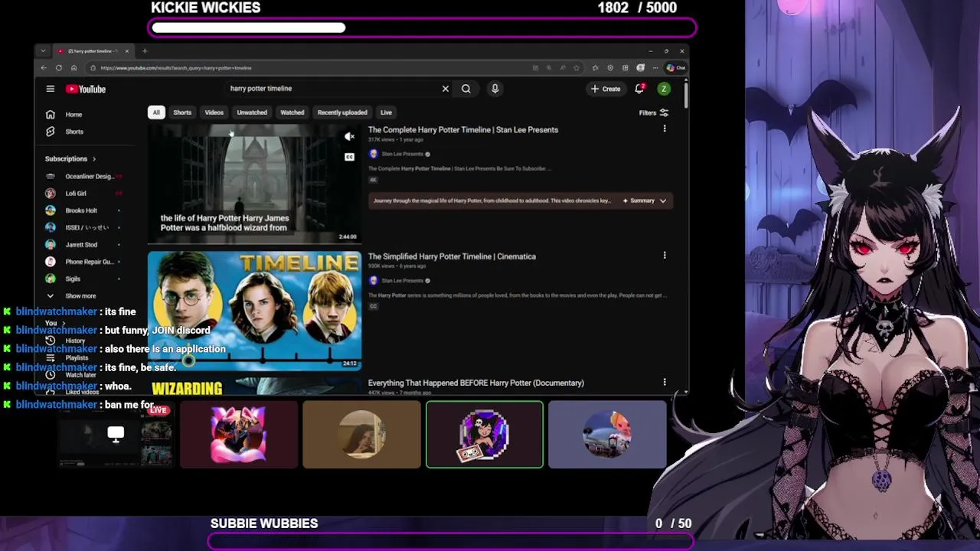Open The Simplified Harry Potter Timeline video title
980x551 pixels.
(x=452, y=256)
